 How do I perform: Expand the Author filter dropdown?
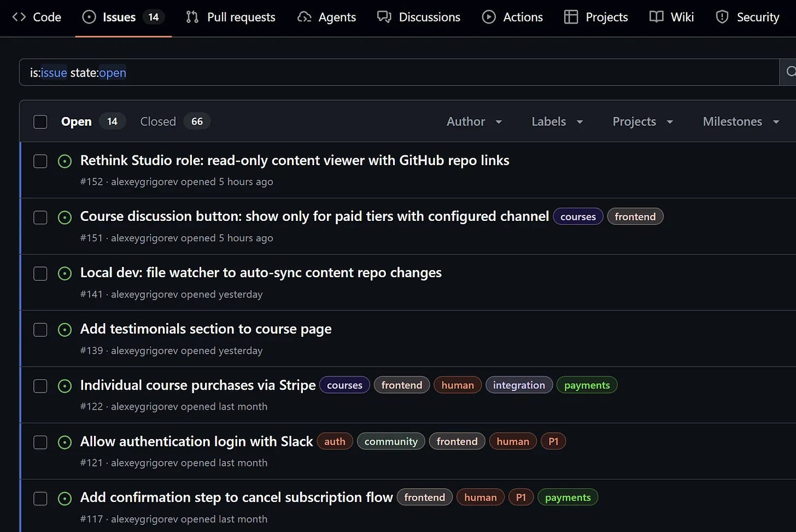(x=475, y=121)
